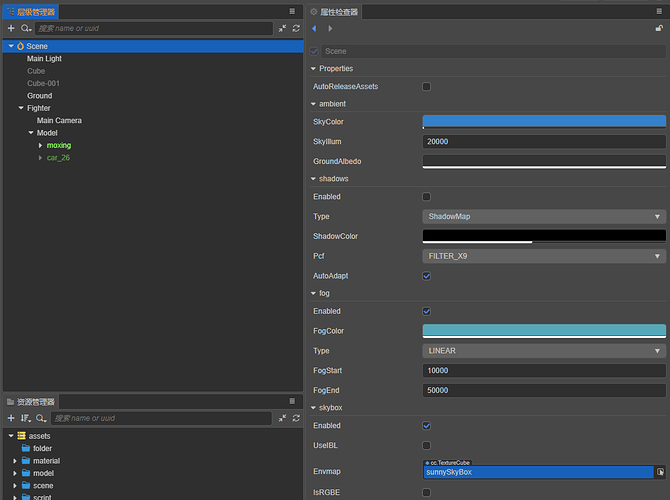Expand the material folder in assets
The image size is (670, 500).
(15, 461)
